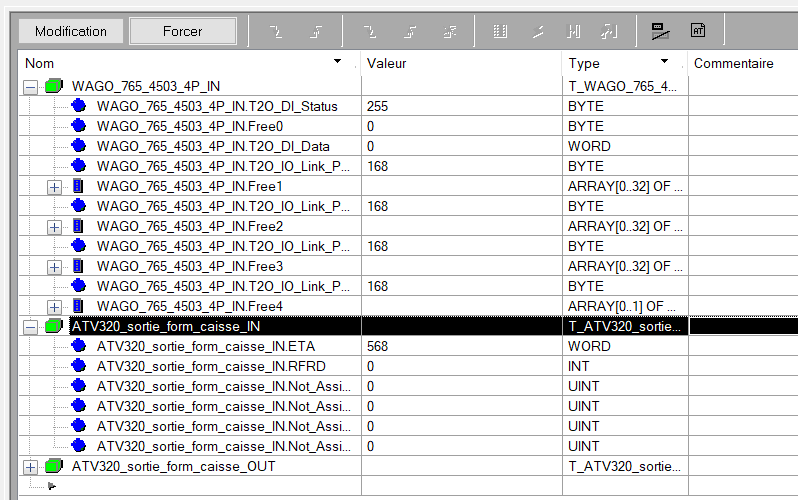The image size is (798, 500).
Task: Click the Valeur column header
Action: [460, 63]
